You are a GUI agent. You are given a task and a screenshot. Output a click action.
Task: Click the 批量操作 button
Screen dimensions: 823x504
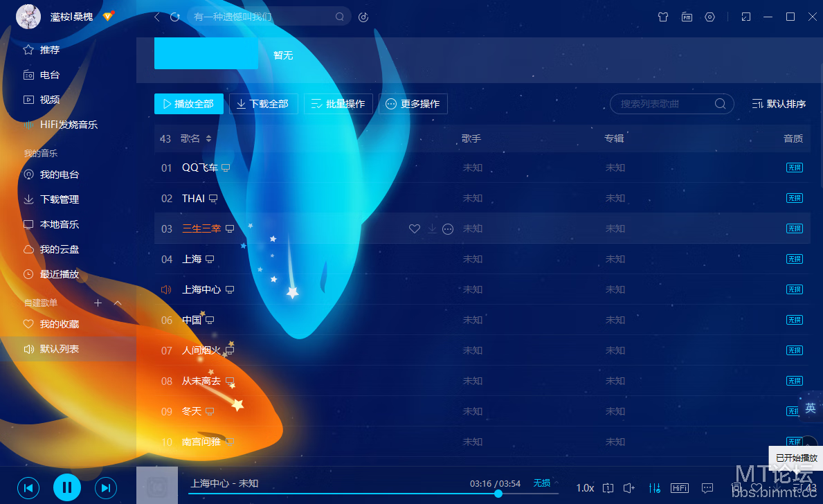pyautogui.click(x=338, y=104)
